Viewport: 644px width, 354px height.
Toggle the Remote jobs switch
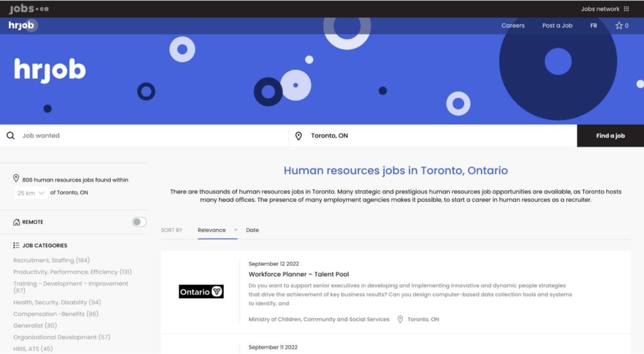click(139, 222)
